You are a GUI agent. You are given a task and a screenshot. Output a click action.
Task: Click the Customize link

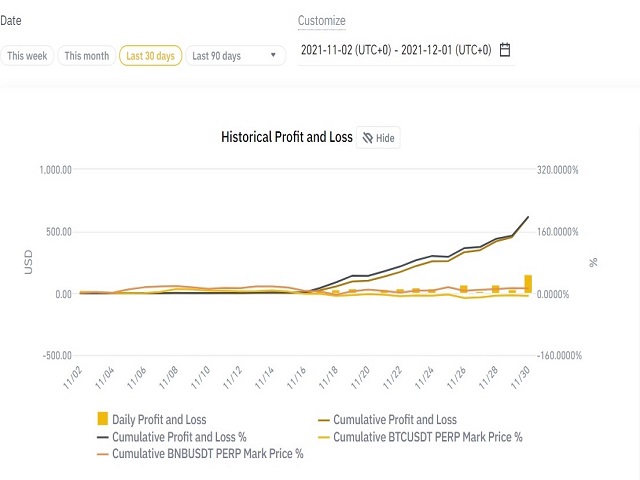pyautogui.click(x=322, y=20)
